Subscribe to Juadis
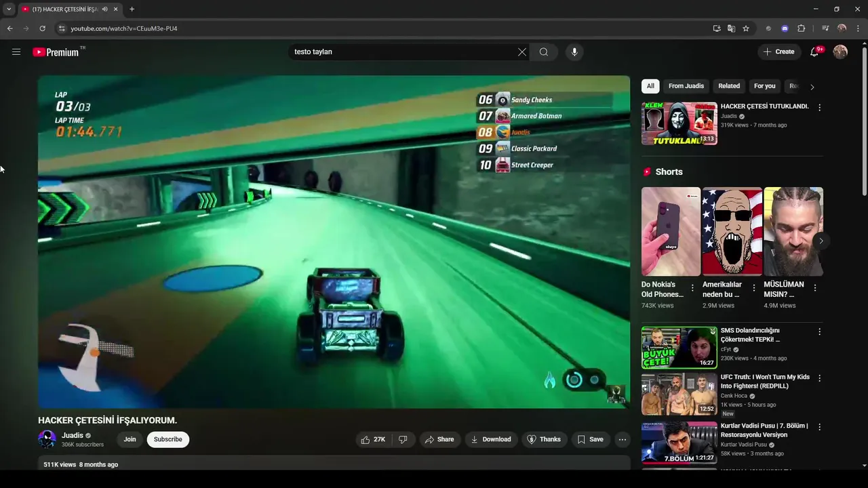The height and width of the screenshot is (488, 868). [x=167, y=439]
